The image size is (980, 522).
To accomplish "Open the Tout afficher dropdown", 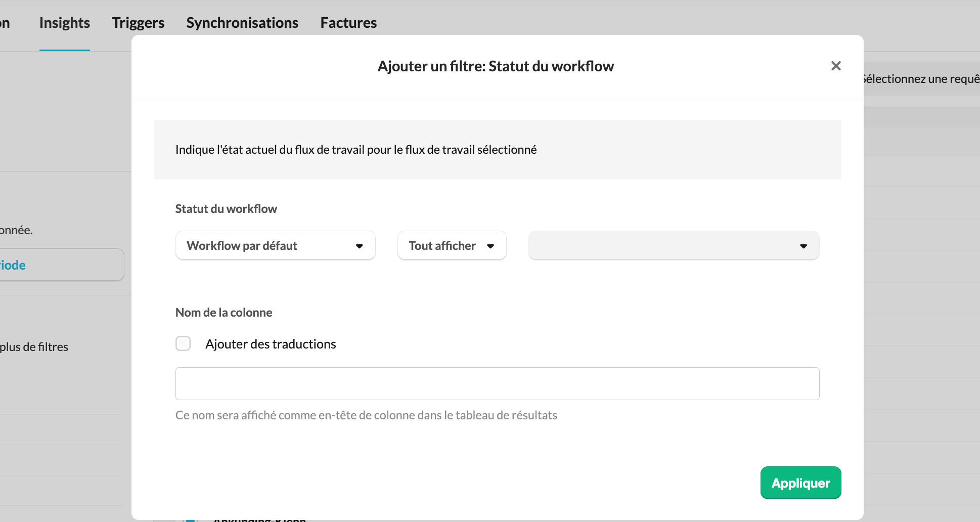I will [443, 246].
